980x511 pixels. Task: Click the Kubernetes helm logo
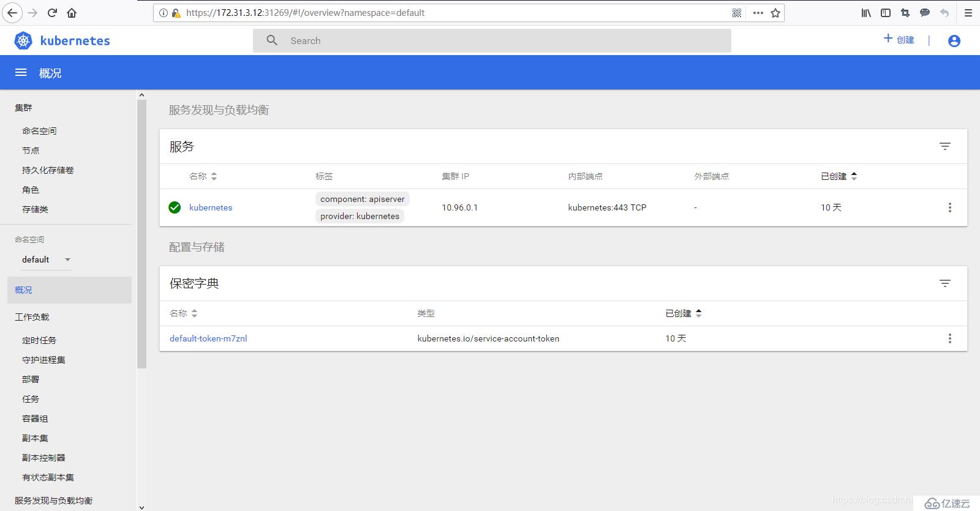tap(23, 40)
